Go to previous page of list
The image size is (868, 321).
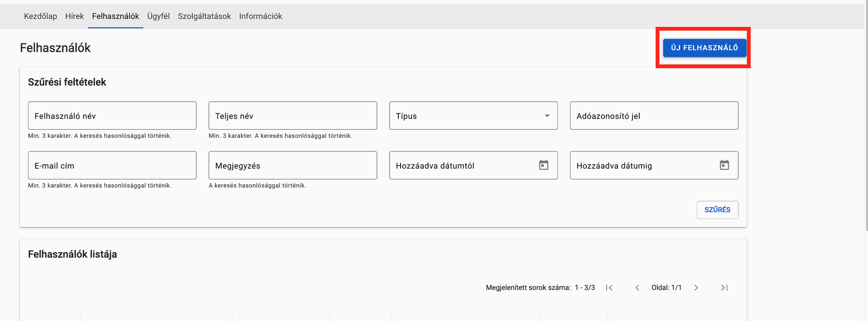click(637, 288)
